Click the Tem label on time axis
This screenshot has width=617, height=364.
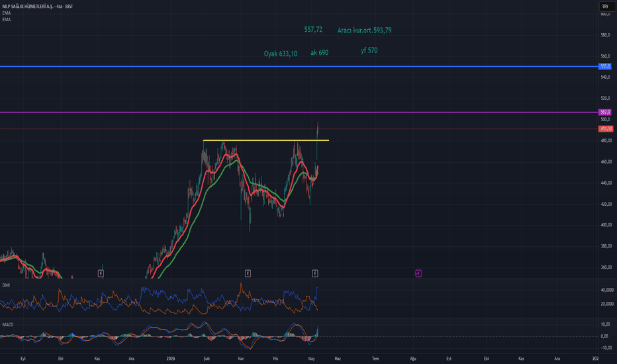[375, 359]
